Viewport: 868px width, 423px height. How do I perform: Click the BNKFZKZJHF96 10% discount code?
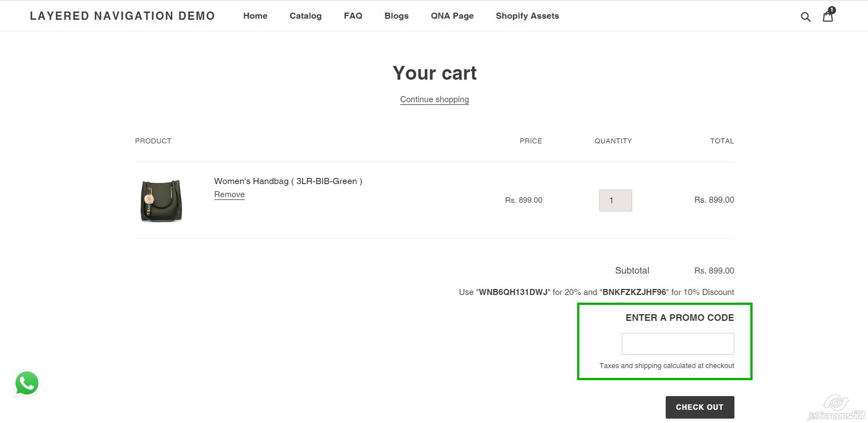pos(634,292)
